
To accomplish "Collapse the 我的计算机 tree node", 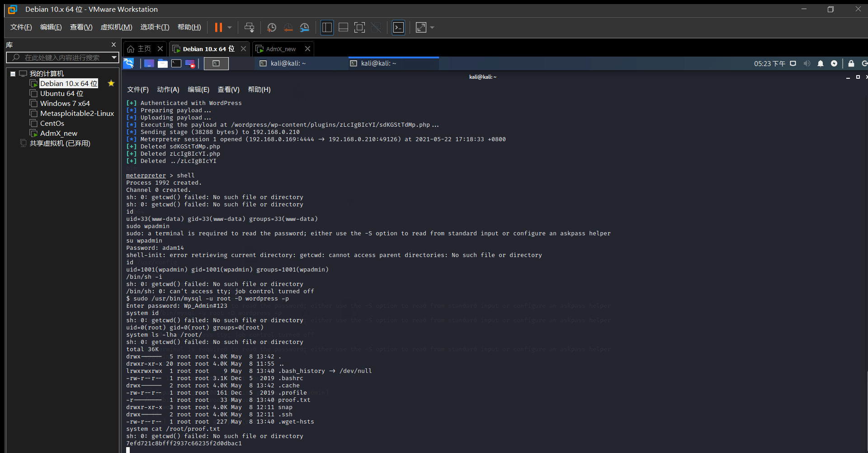I will [x=13, y=74].
